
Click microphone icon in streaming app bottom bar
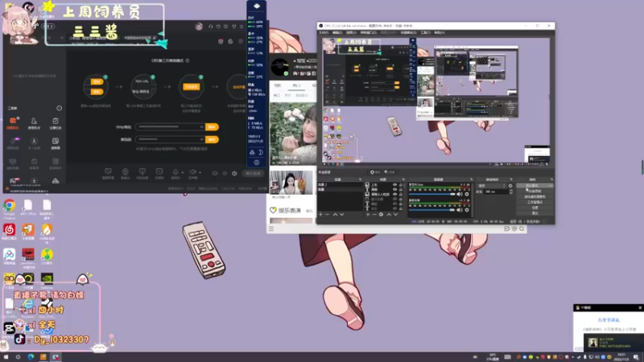(175, 172)
